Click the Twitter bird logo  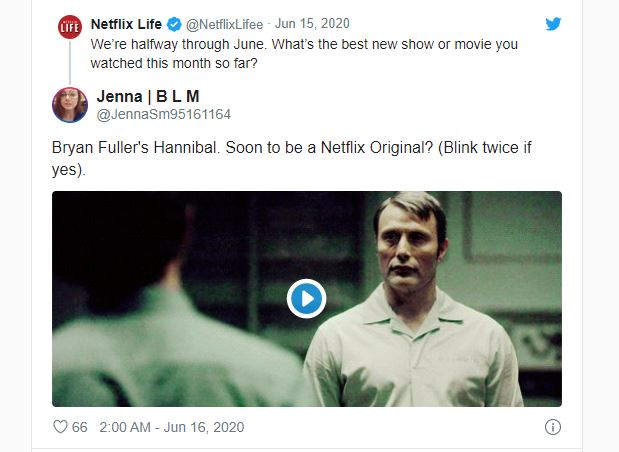point(552,23)
